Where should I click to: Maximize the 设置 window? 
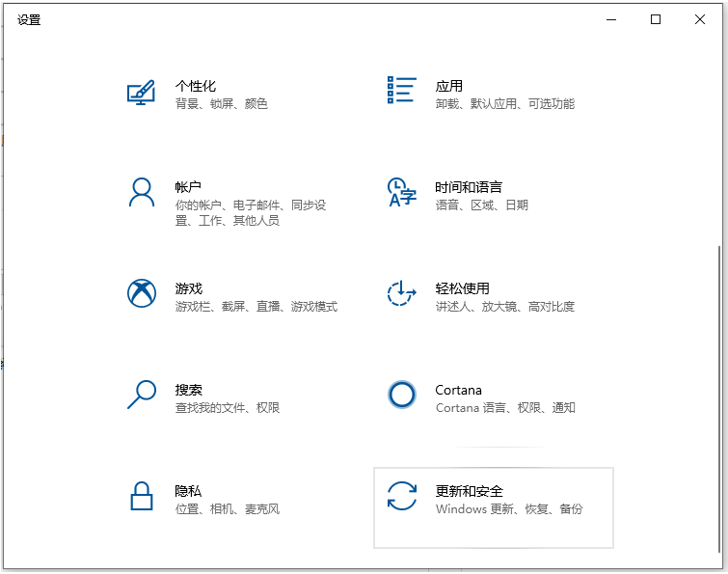click(x=656, y=19)
